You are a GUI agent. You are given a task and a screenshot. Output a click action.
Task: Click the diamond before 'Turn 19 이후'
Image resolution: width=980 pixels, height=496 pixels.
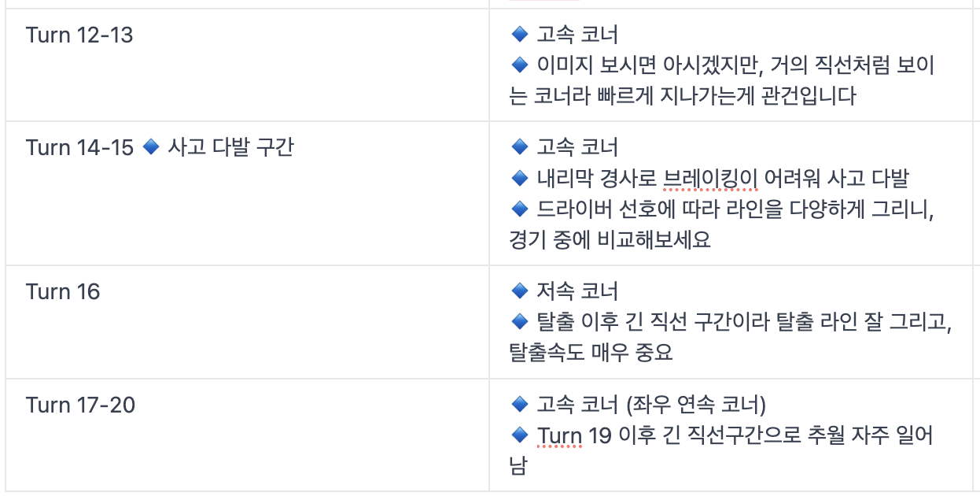[518, 435]
